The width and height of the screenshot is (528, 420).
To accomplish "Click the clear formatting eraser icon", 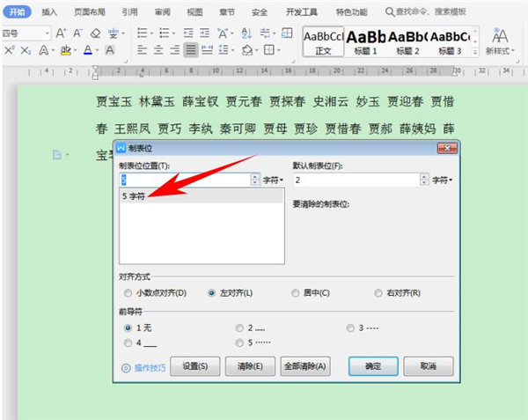I will (x=96, y=33).
